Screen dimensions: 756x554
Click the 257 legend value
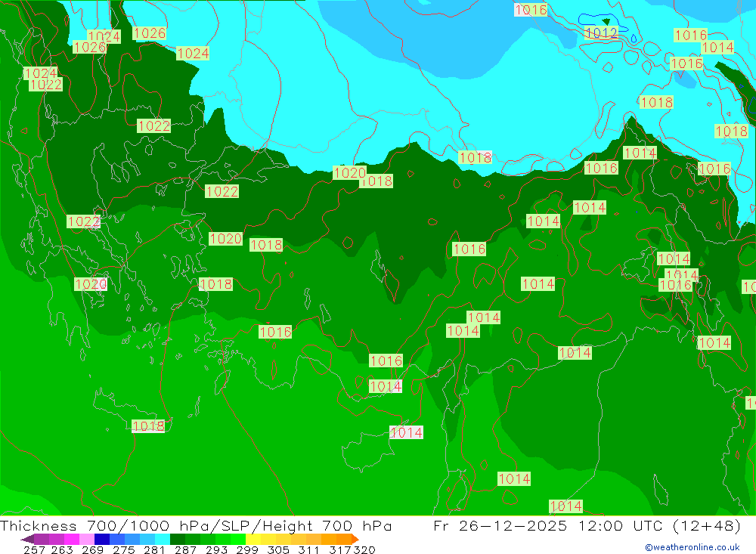click(x=34, y=549)
